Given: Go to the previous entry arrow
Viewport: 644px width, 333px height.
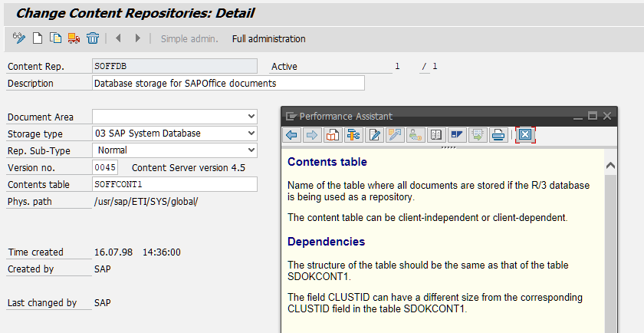Looking at the screenshot, I should 118,38.
